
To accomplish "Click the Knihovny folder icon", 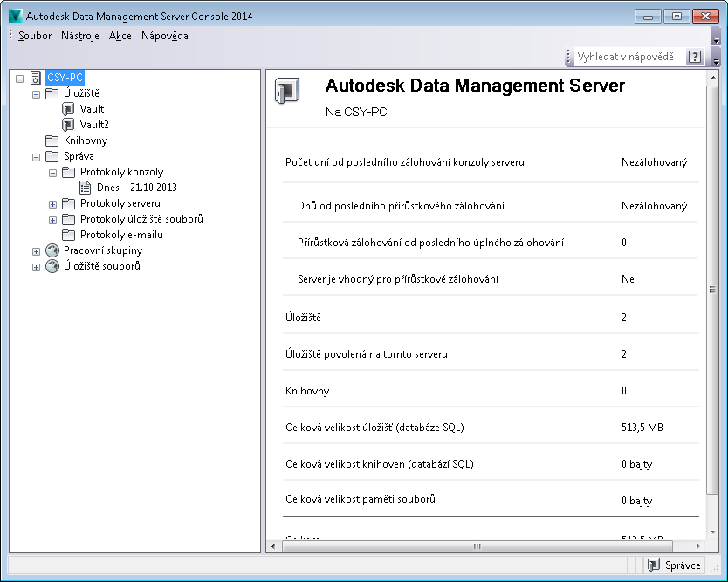I will pos(52,140).
